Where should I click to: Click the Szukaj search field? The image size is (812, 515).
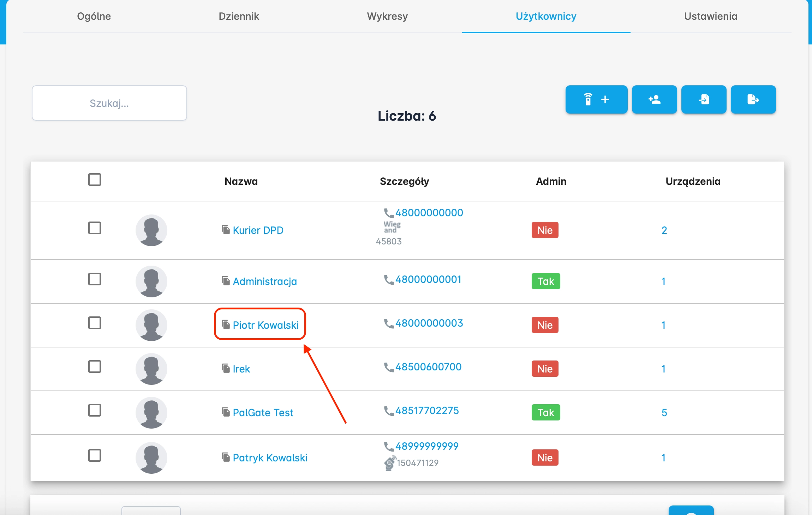(109, 103)
